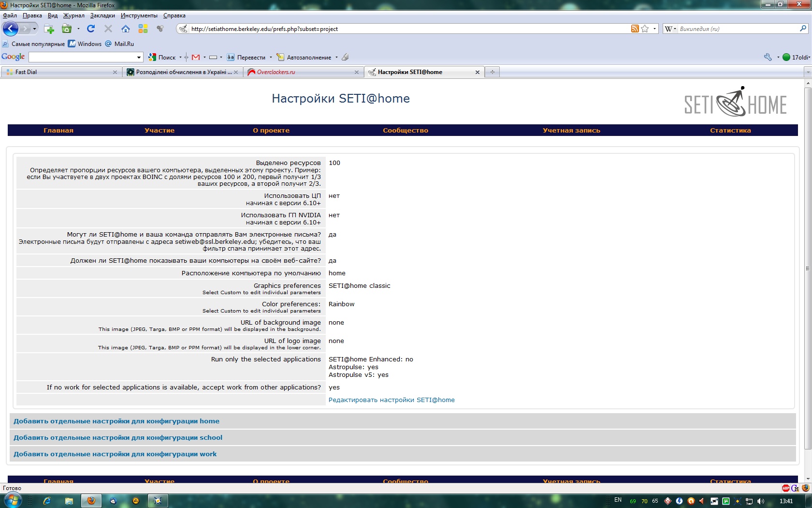
Task: Click the grey spheres toolbar icon
Action: (x=160, y=29)
